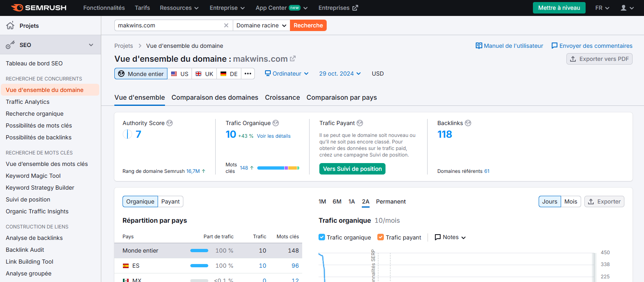
Task: Open the App Center dropdown
Action: pos(282,8)
